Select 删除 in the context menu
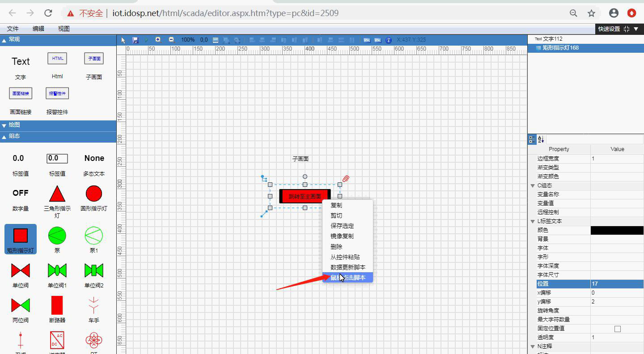The height and width of the screenshot is (354, 644). tap(336, 247)
